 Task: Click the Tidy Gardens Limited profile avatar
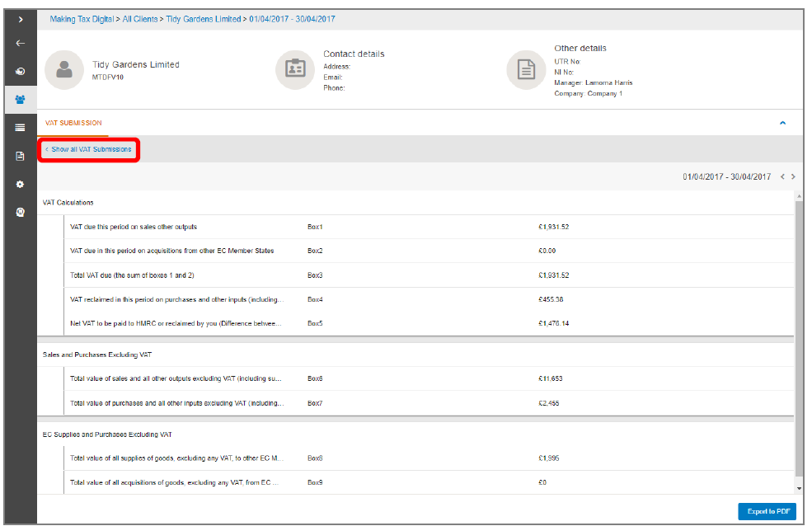(64, 70)
